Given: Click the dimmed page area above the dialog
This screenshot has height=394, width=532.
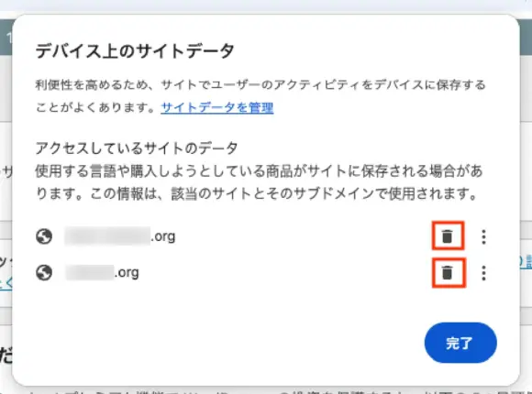Looking at the screenshot, I should point(266,6).
